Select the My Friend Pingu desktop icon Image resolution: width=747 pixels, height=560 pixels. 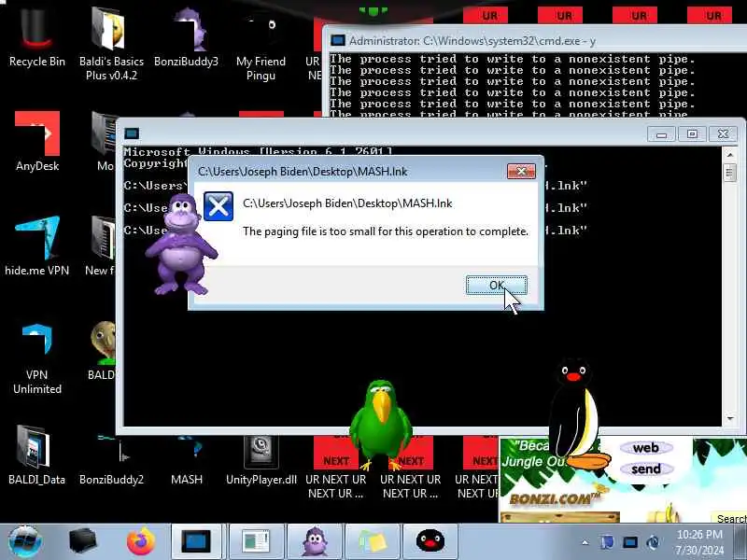point(261,45)
